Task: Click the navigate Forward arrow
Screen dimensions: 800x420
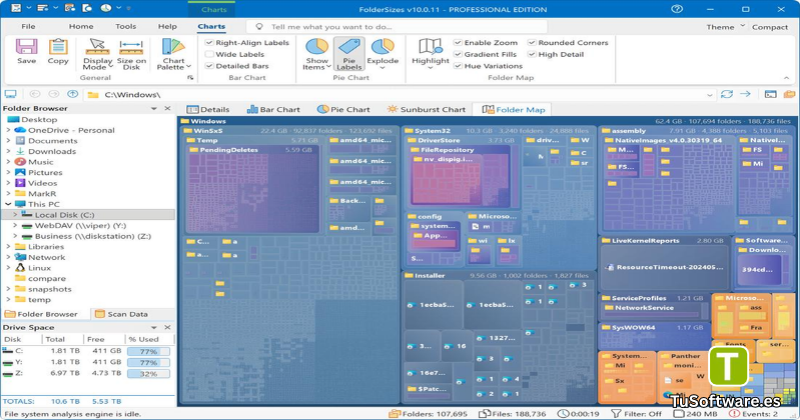Action: point(54,94)
